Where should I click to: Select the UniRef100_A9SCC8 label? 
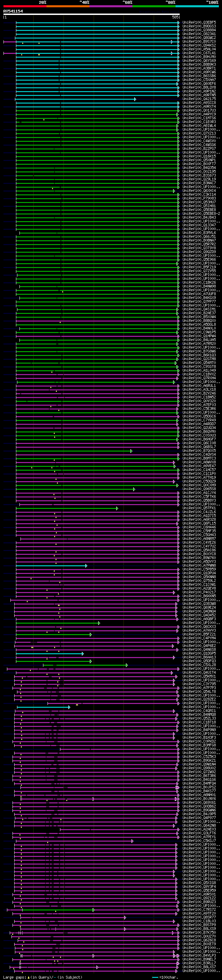pos(199,103)
